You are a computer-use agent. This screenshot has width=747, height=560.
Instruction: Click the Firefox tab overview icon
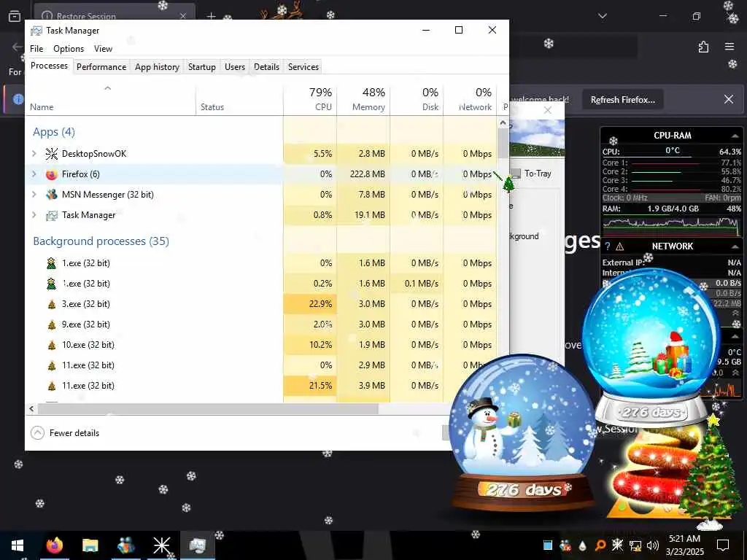(x=15, y=16)
